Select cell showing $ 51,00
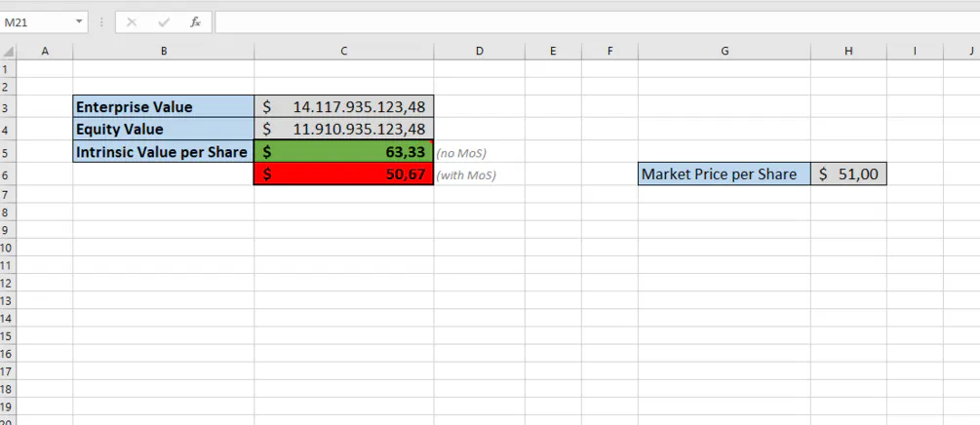 [x=848, y=174]
